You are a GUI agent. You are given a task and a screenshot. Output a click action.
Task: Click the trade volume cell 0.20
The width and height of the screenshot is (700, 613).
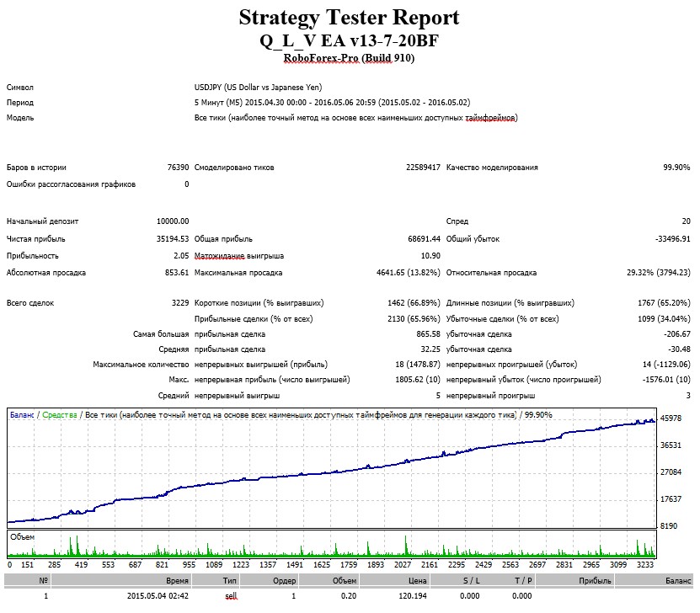coord(349,596)
